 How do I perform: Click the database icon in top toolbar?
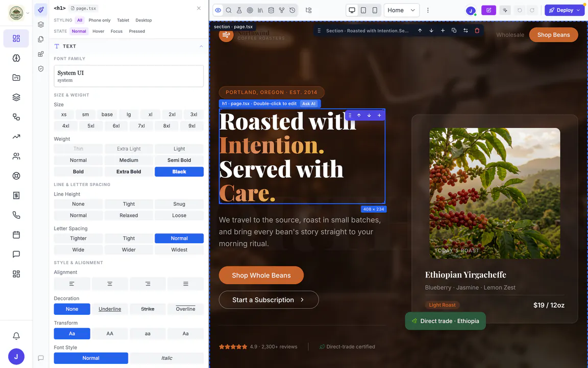(x=271, y=10)
